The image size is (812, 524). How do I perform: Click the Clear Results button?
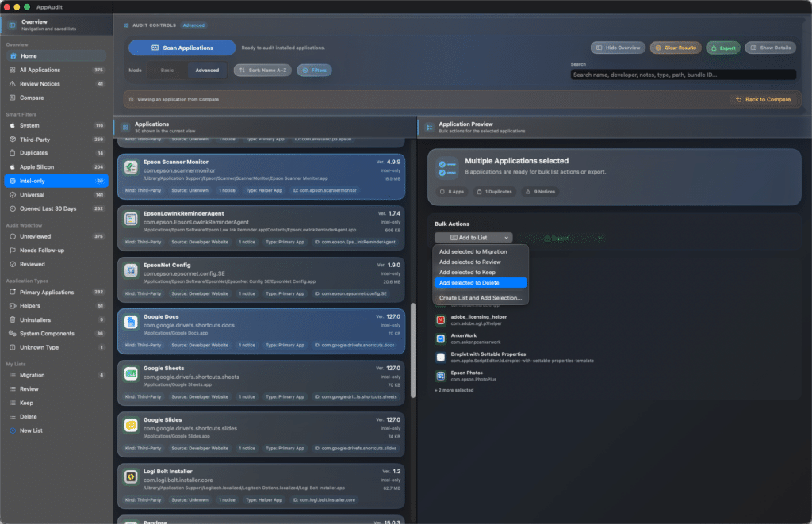676,48
